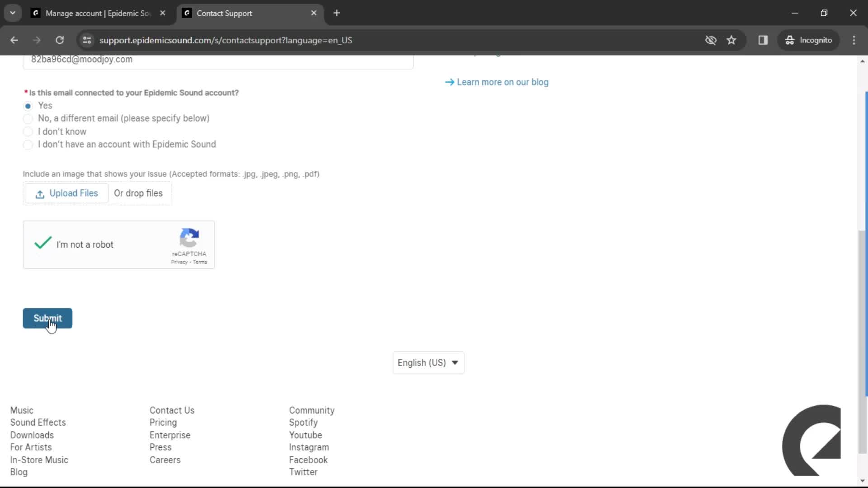Expand browser tab options dropdown

pyautogui.click(x=13, y=13)
